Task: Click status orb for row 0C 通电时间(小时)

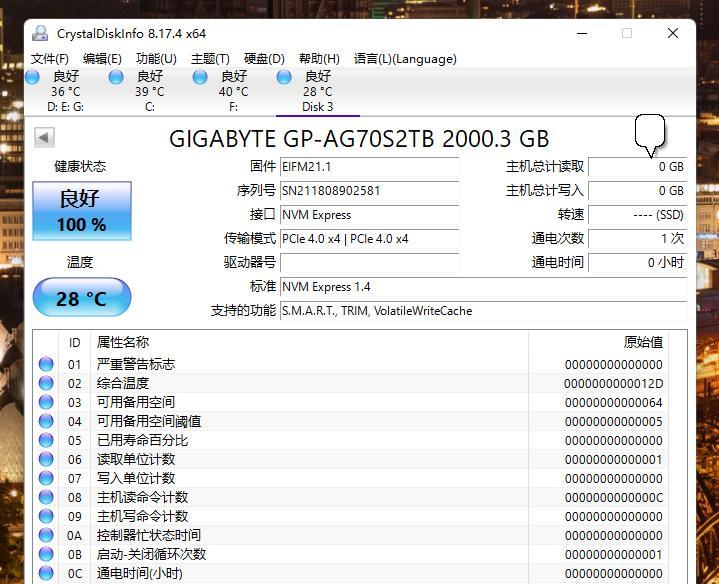Action: (46, 573)
